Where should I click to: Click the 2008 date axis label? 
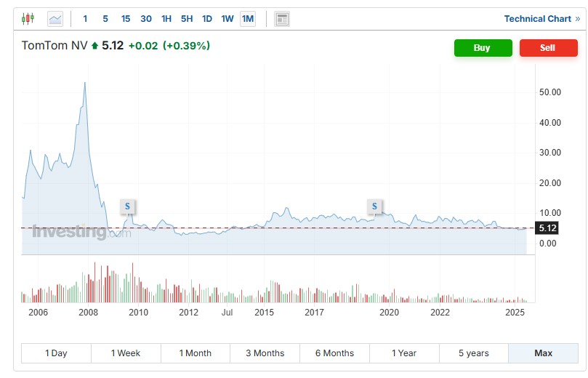point(88,313)
